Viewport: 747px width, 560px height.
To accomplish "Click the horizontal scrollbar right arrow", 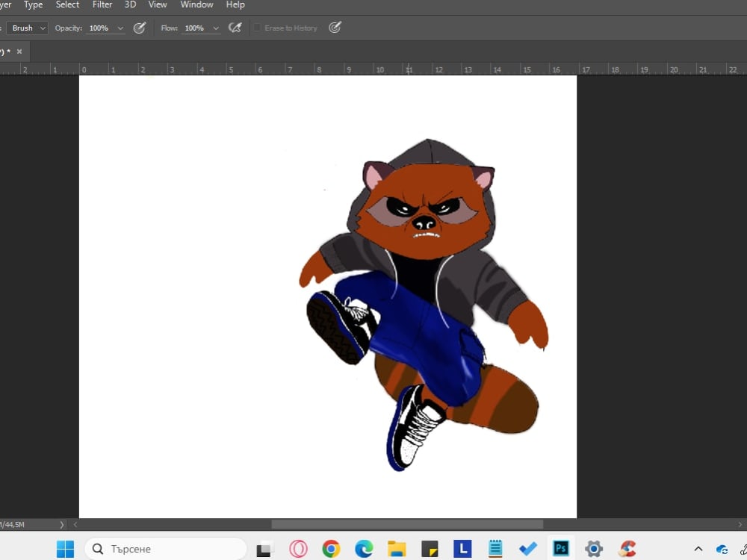I will pyautogui.click(x=740, y=524).
